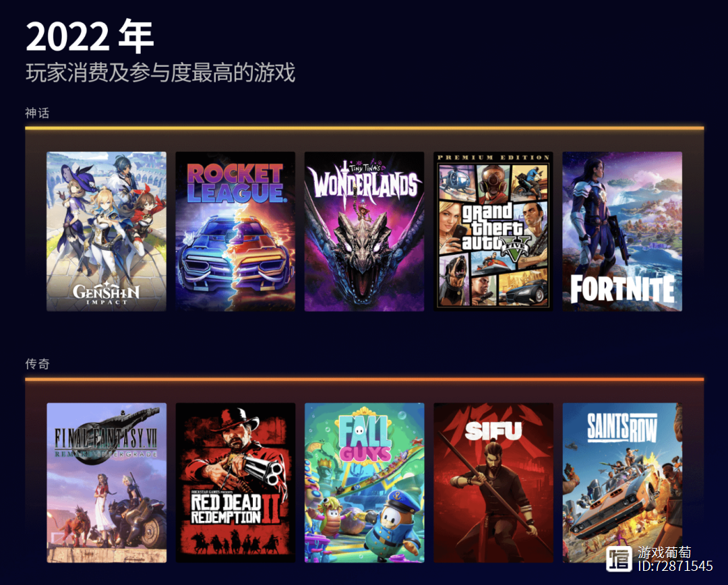The image size is (728, 585).
Task: Click the 玩家消费及参与度最高的游戏 subtitle
Action: tap(160, 72)
